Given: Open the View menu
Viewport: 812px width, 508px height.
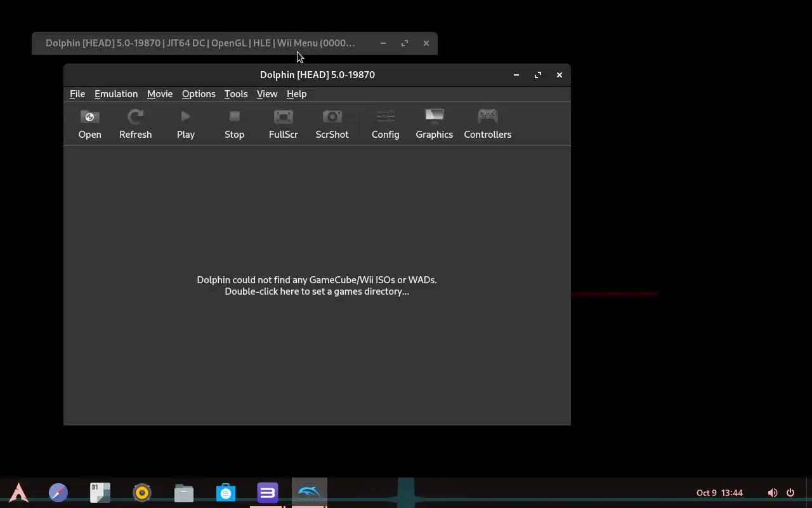Looking at the screenshot, I should (x=267, y=94).
